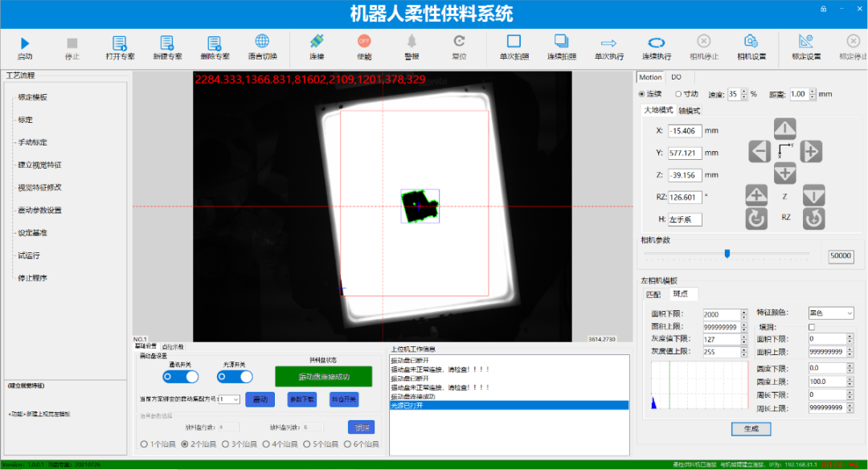Click the 生成 generate button
This screenshot has height=470, width=868.
(x=751, y=429)
